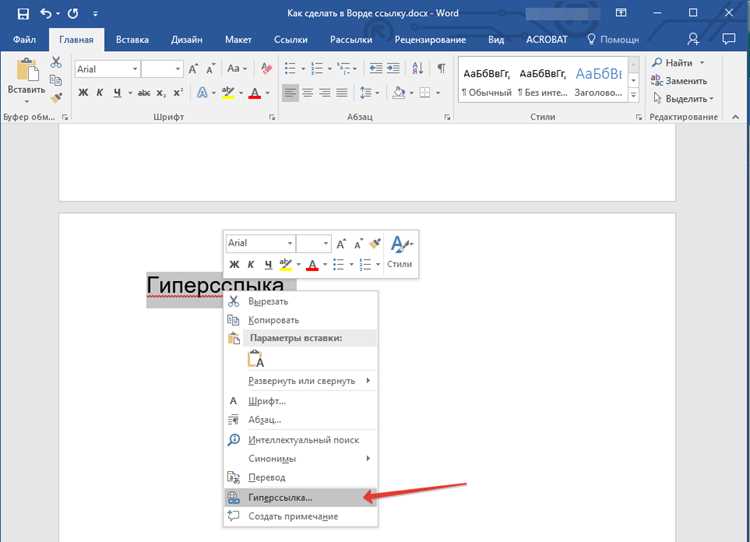Open the line spacing dropdown
This screenshot has width=750, height=542.
click(x=369, y=92)
